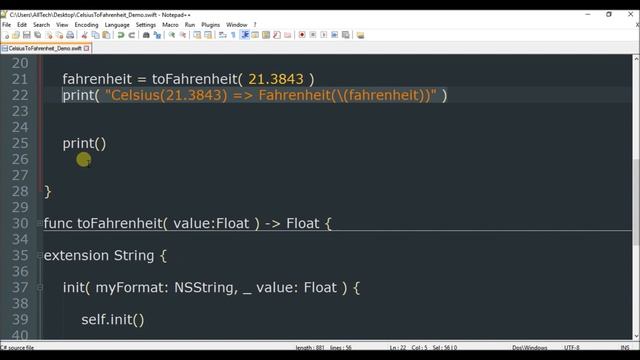
Task: Click 'self.init()' on line 39
Action: (x=113, y=320)
